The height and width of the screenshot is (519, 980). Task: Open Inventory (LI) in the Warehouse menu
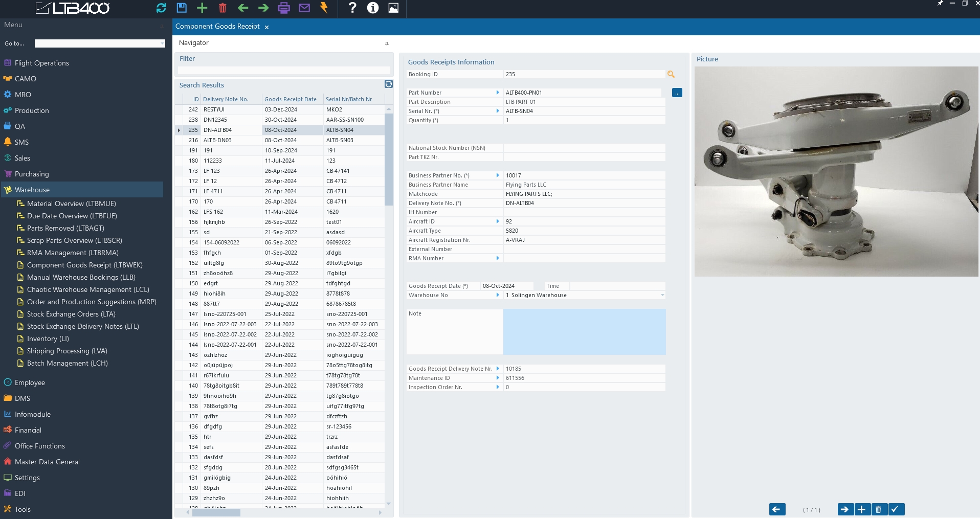(48, 339)
